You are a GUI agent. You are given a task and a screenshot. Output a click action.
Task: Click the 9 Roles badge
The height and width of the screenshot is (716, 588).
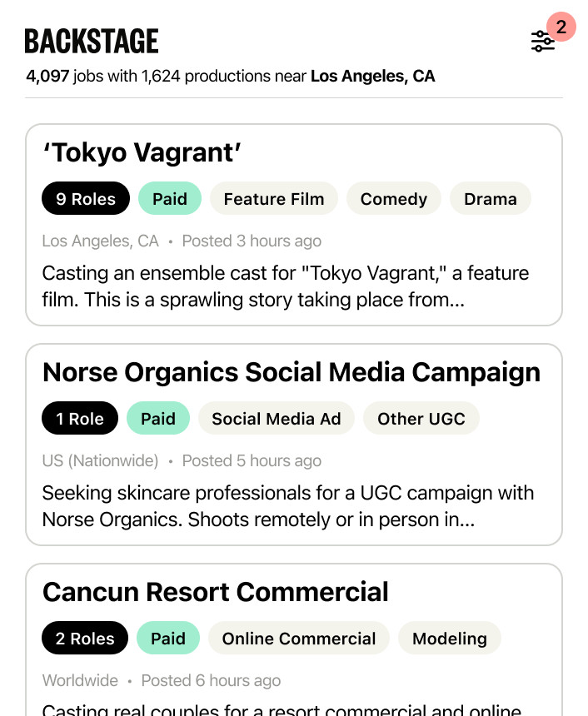86,199
